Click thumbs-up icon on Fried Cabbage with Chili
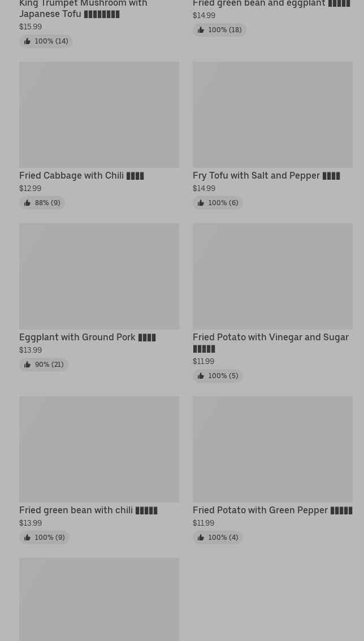The image size is (364, 641). [27, 203]
